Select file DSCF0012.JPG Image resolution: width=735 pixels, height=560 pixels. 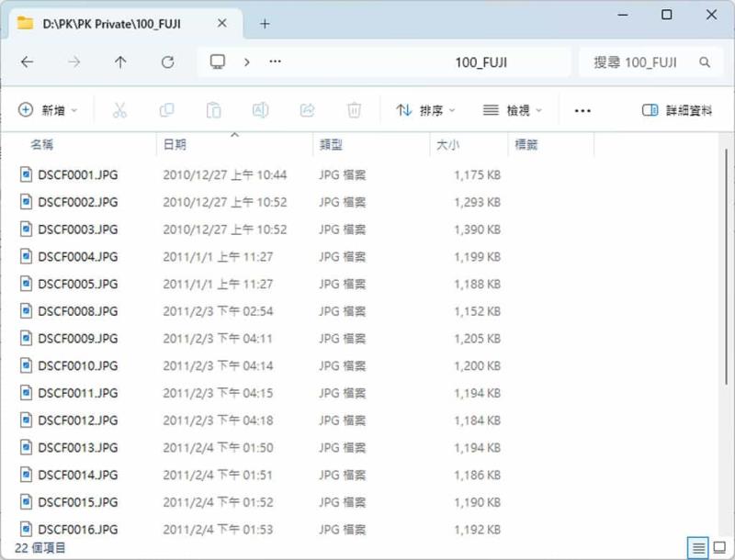[78, 420]
